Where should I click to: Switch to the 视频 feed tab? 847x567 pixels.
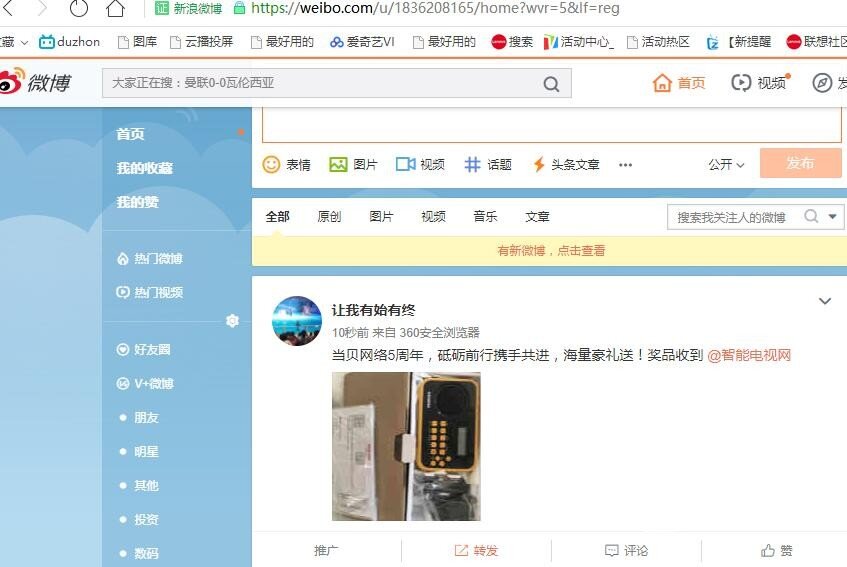tap(433, 217)
